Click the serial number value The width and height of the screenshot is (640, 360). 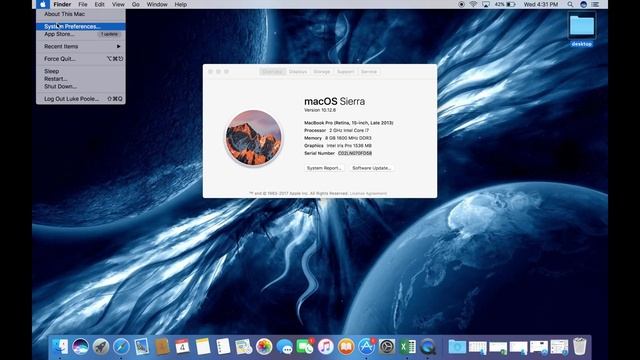click(355, 153)
